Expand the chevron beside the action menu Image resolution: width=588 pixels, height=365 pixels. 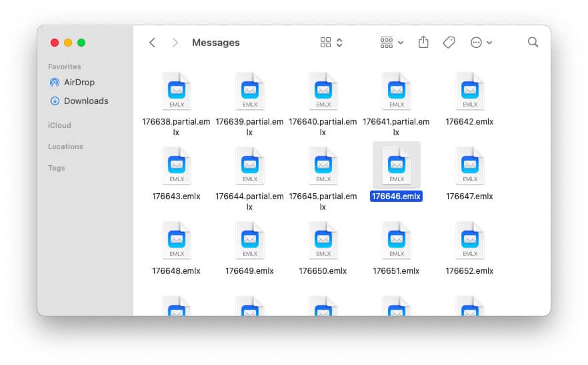coord(489,43)
